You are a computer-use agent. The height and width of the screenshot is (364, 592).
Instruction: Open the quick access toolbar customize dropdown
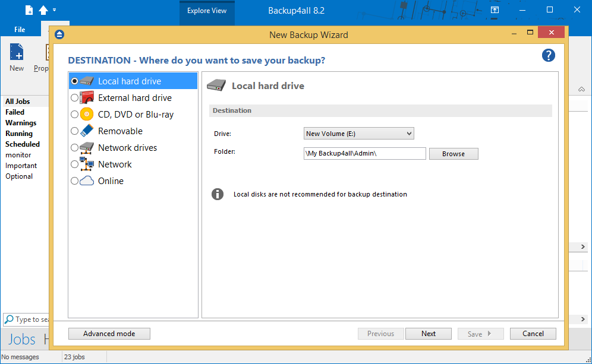pos(54,10)
